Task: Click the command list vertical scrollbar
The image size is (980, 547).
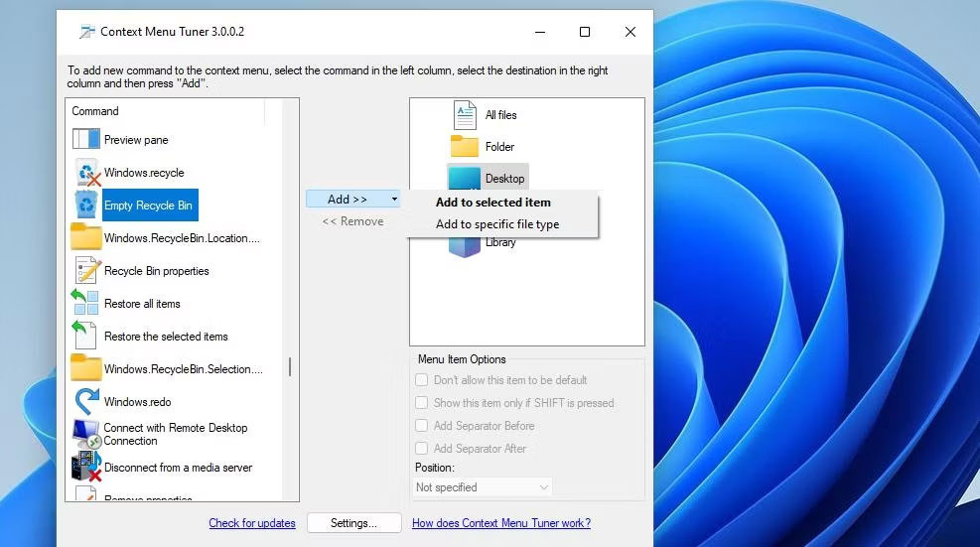Action: coord(290,367)
